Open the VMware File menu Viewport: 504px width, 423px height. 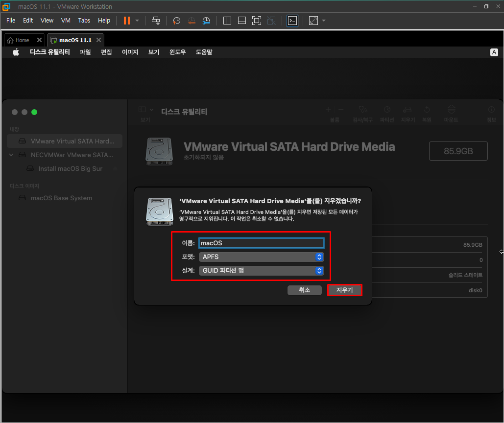click(x=11, y=20)
